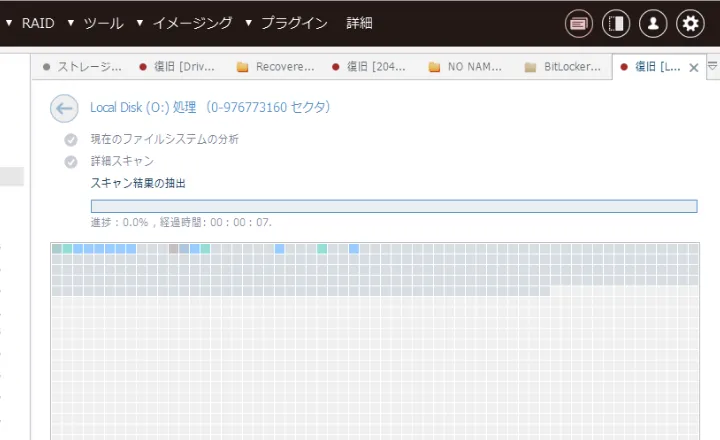Close the active 復旧 [L... tab
Screen dimensions: 720x440
694,68
